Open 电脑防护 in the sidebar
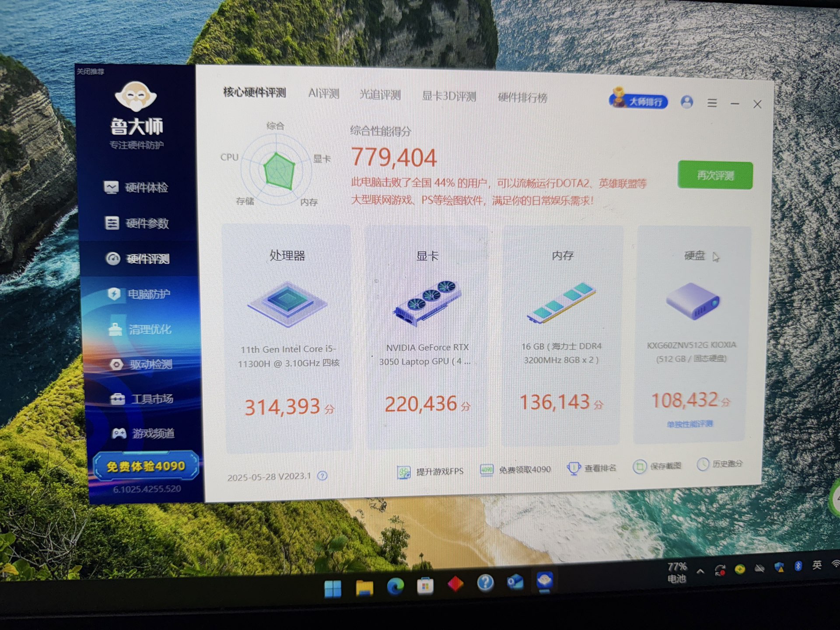Image resolution: width=840 pixels, height=630 pixels. pos(139,294)
